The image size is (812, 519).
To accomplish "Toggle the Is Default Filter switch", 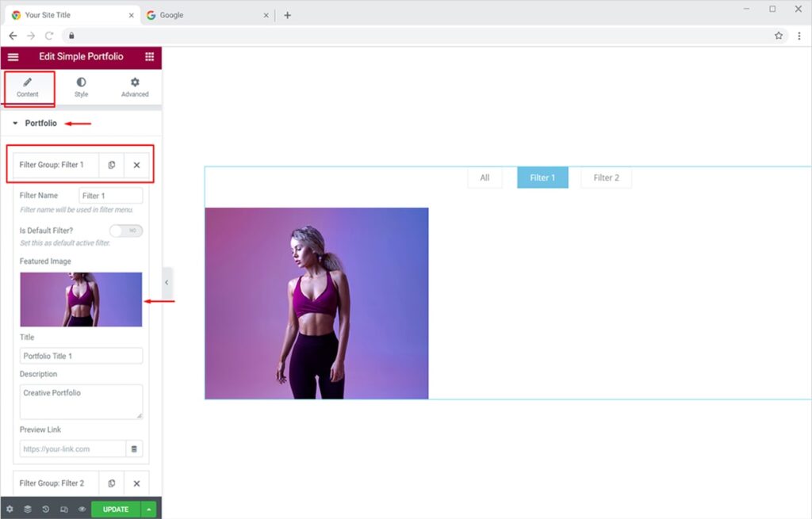I will point(126,231).
